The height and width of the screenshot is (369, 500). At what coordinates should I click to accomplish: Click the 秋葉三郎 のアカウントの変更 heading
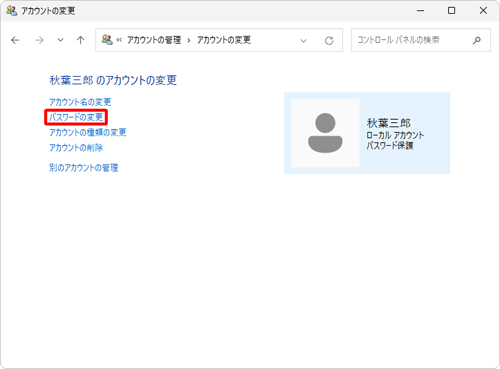(113, 80)
